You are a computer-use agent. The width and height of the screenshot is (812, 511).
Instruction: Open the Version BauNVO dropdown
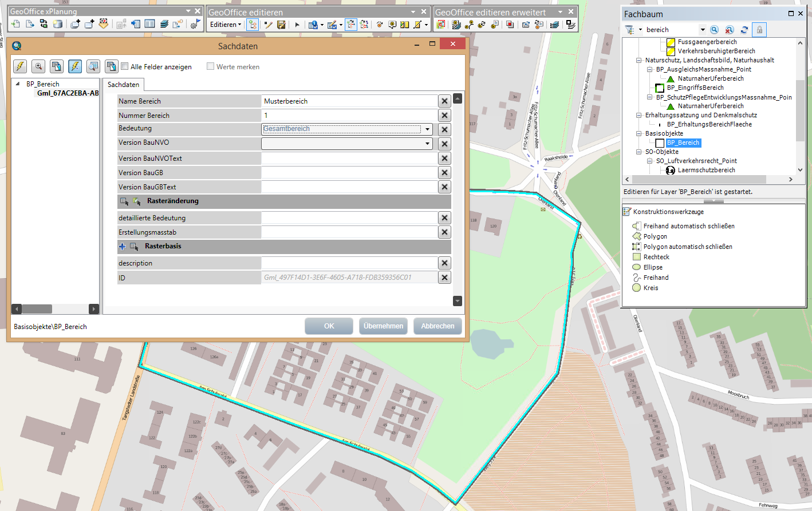pos(427,144)
